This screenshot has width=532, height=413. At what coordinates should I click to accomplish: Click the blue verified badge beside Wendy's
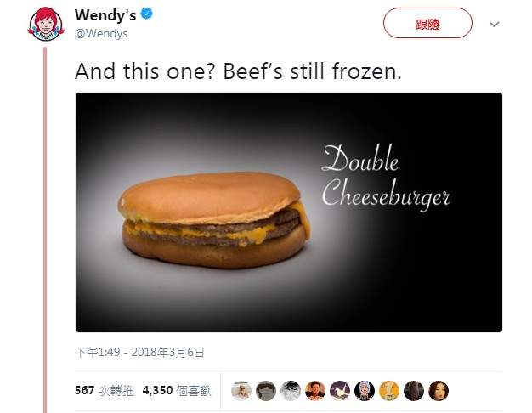point(146,14)
